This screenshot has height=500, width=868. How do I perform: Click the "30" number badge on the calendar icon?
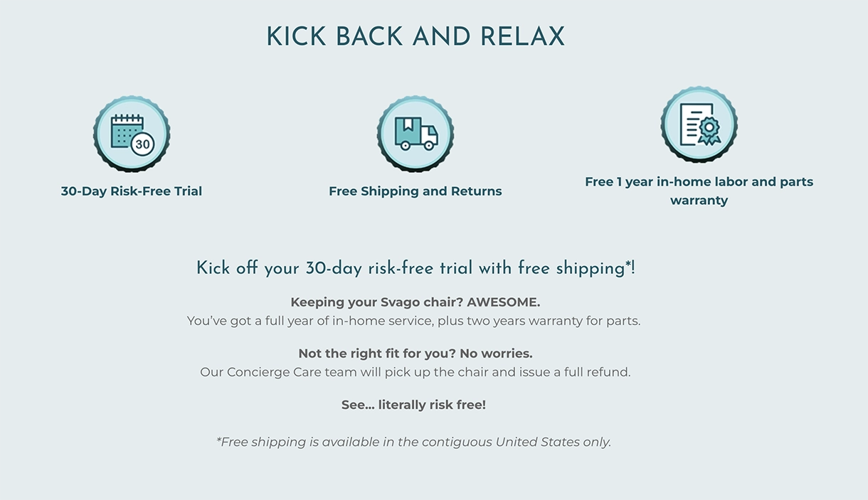pos(143,144)
